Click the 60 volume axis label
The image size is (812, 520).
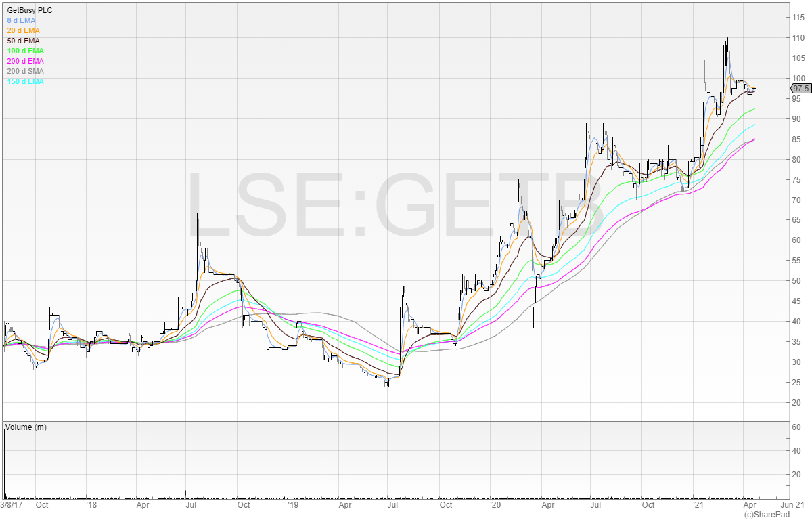(795, 427)
